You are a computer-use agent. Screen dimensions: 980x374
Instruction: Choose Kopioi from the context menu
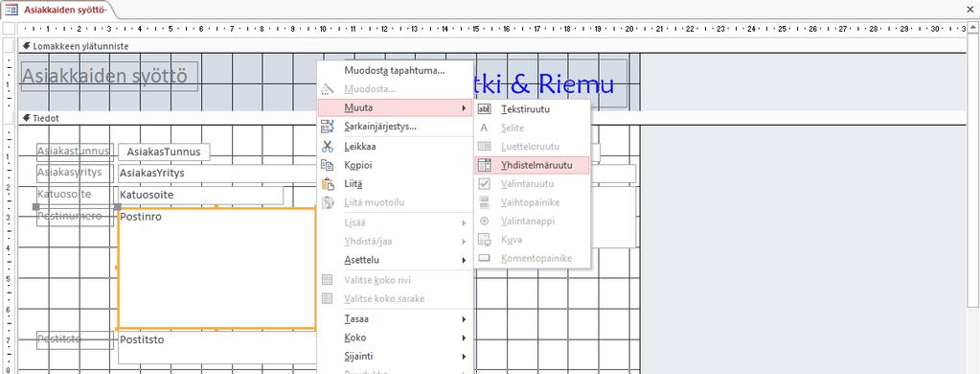395,165
